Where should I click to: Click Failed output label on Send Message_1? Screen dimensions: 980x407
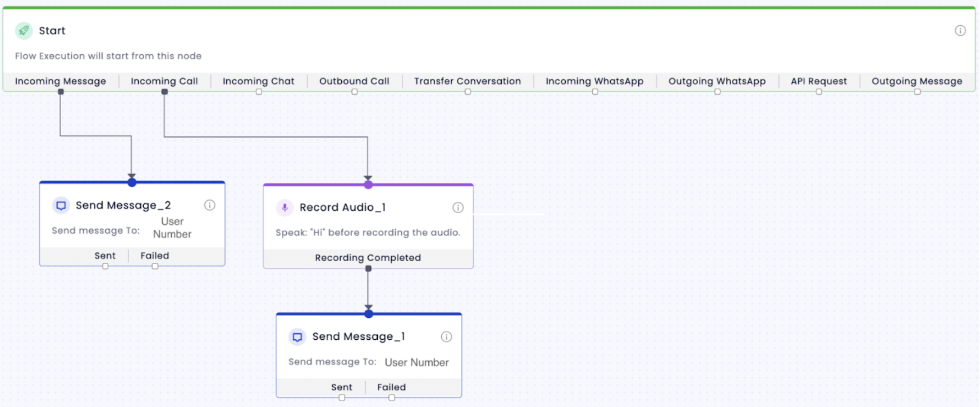391,387
